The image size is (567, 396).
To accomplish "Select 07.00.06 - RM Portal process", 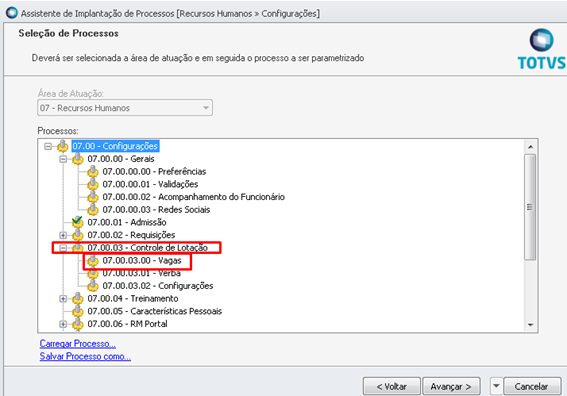I will [127, 324].
